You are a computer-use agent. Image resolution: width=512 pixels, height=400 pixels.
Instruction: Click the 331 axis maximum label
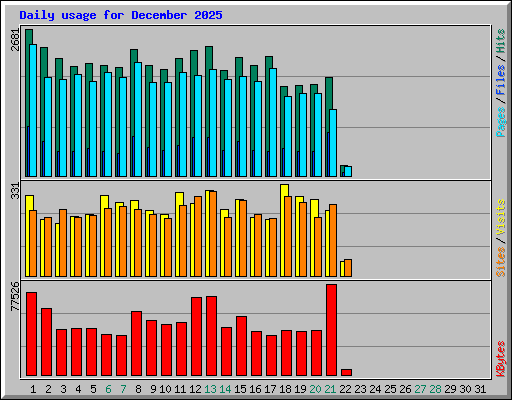(x=15, y=191)
